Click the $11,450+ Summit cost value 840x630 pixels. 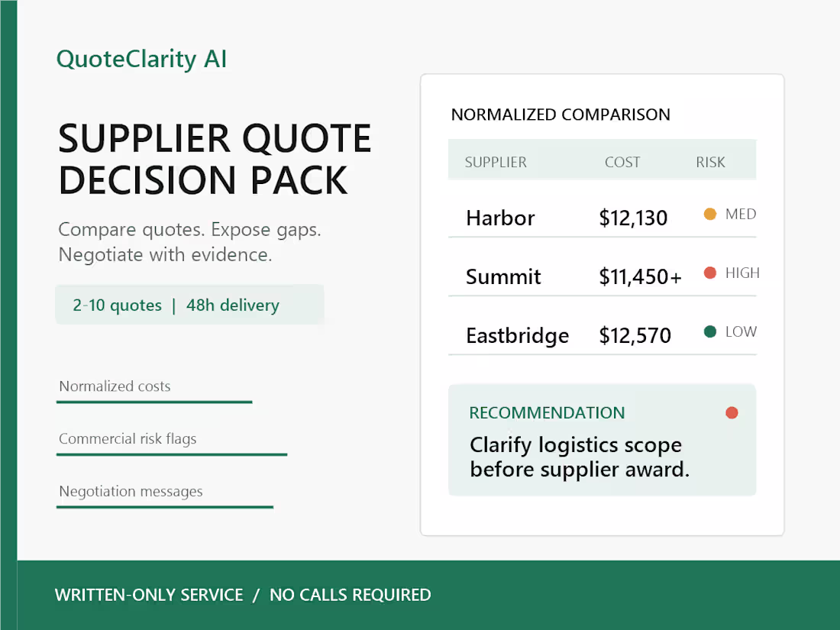click(640, 277)
